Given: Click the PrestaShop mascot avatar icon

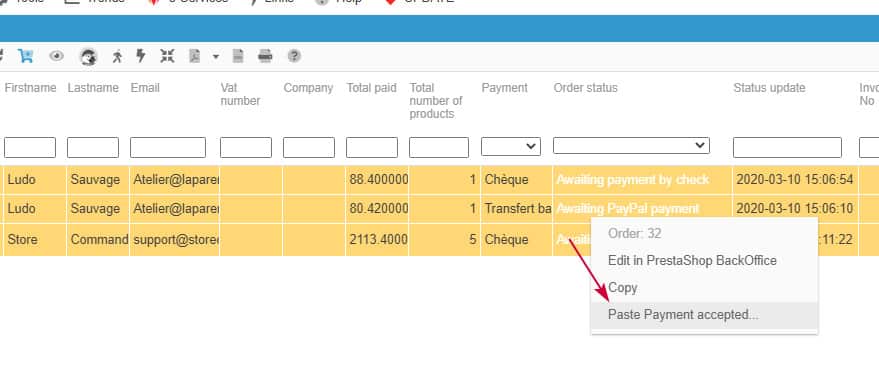Looking at the screenshot, I should click(88, 57).
